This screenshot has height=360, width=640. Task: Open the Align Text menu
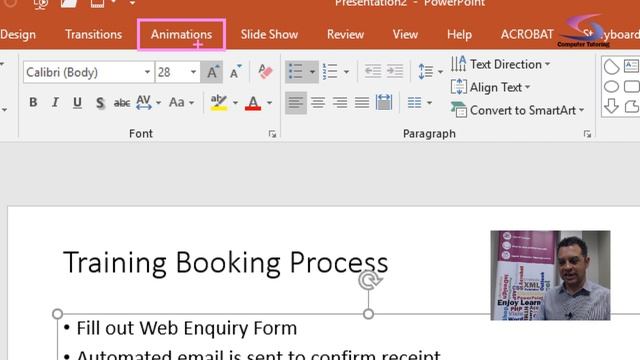[x=491, y=87]
